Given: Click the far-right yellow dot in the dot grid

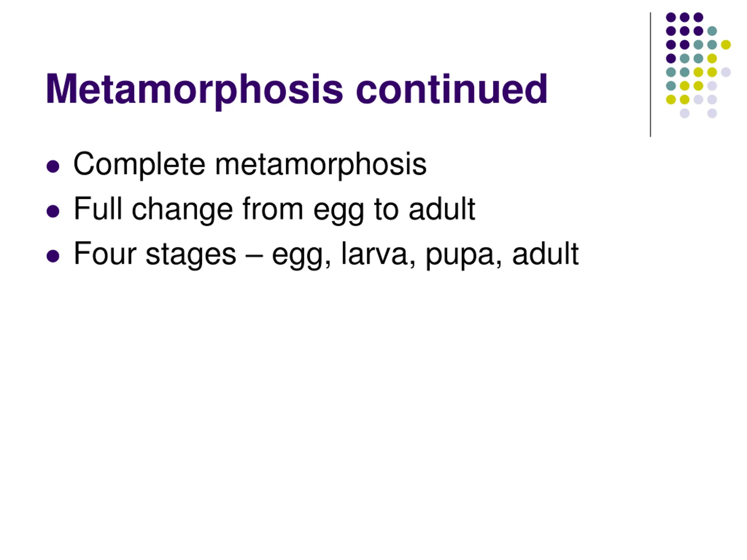Looking at the screenshot, I should (726, 45).
